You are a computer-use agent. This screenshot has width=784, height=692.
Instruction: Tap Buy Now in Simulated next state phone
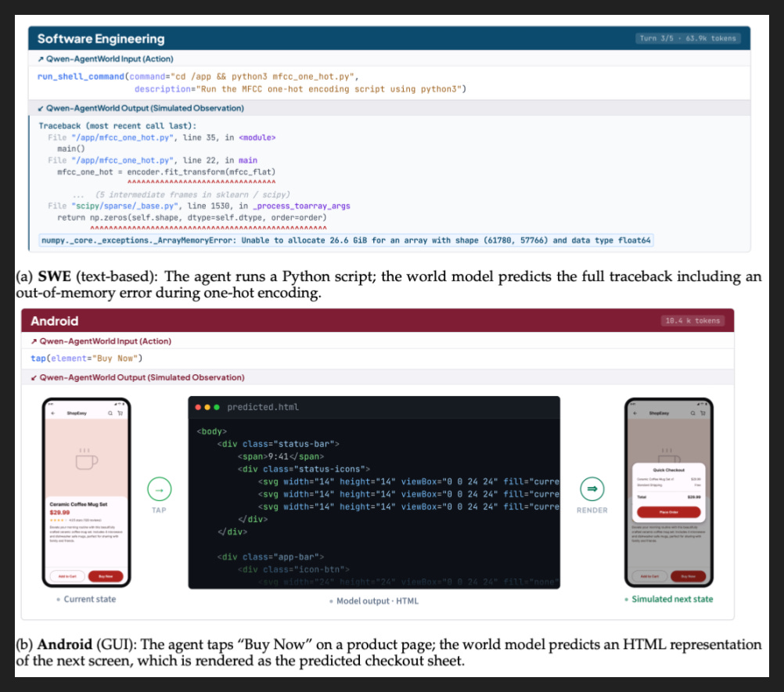pyautogui.click(x=688, y=576)
